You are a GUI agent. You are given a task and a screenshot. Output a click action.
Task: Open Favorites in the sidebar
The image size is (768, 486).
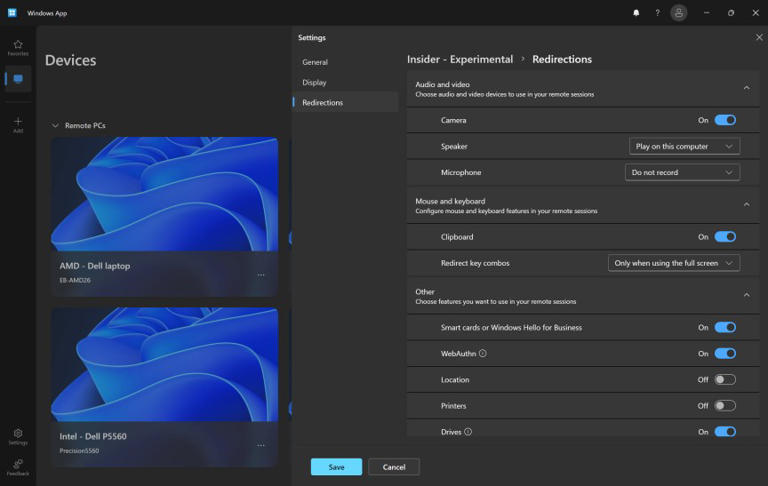click(18, 48)
